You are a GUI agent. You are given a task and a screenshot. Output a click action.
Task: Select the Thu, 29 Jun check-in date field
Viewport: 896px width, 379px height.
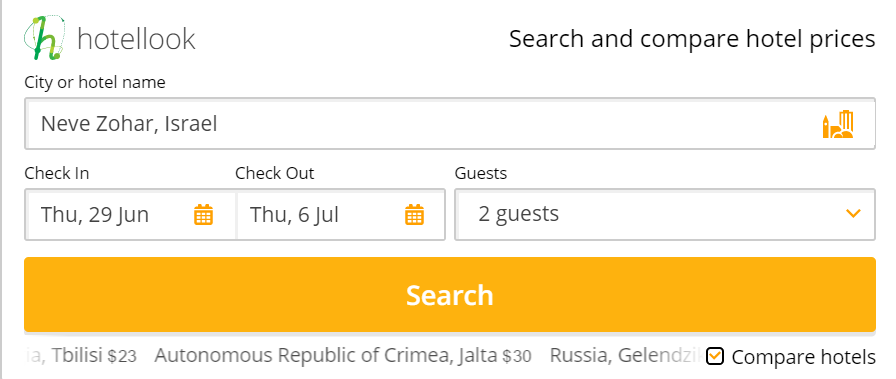coord(130,214)
